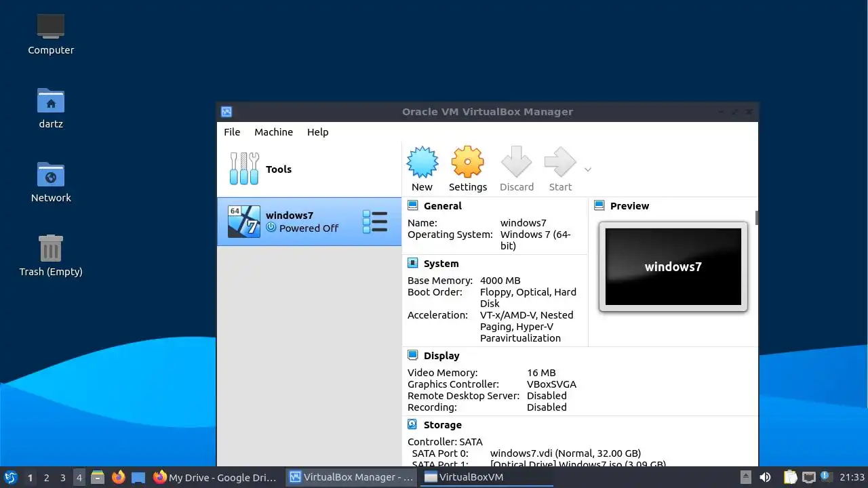Open the update notifier tray icon
Viewport: 868px width, 488px height.
click(826, 476)
